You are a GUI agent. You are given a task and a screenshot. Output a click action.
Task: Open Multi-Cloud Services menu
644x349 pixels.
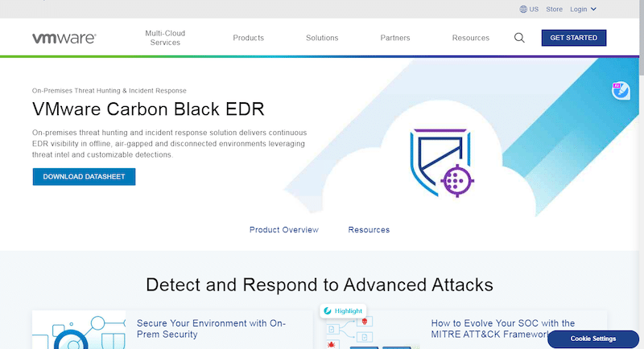(x=165, y=38)
